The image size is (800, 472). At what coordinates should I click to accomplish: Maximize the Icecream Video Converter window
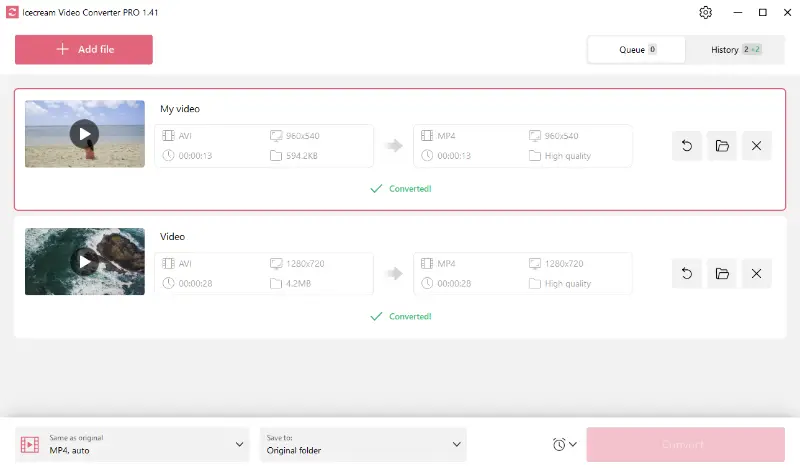pyautogui.click(x=763, y=12)
